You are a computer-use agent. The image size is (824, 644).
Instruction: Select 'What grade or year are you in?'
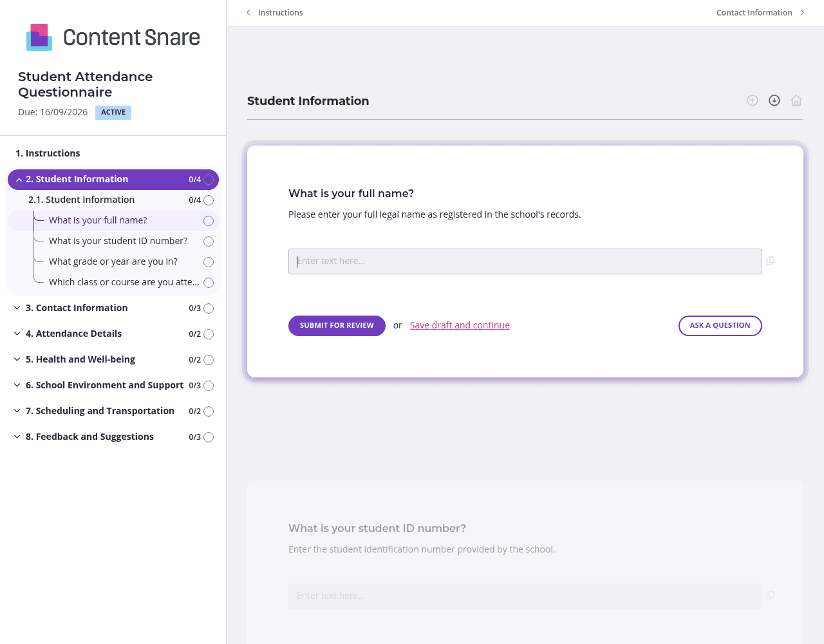[x=113, y=261]
